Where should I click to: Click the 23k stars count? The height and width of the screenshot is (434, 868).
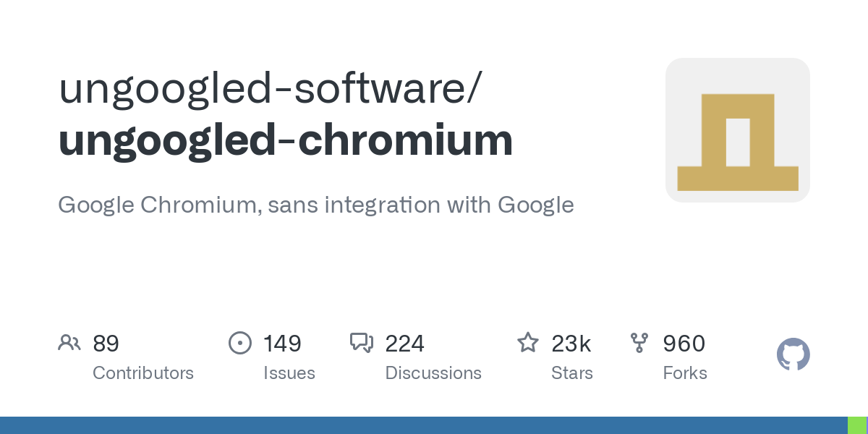(571, 344)
